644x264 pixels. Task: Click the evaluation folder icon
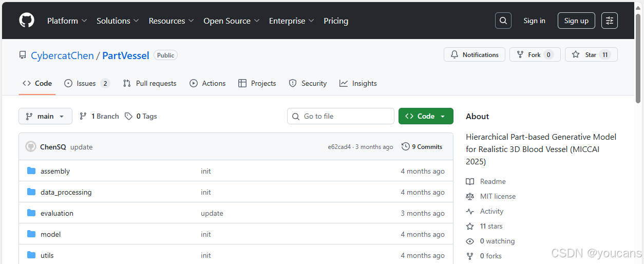[31, 213]
